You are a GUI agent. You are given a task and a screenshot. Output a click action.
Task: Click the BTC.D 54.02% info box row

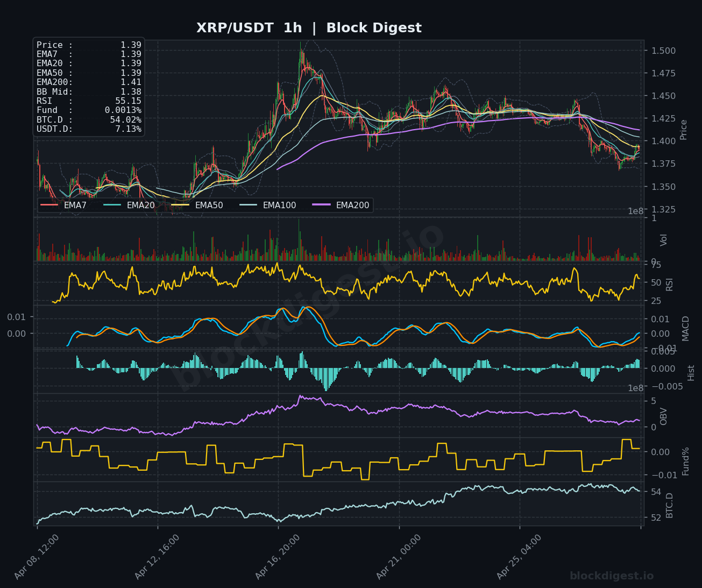pos(89,120)
